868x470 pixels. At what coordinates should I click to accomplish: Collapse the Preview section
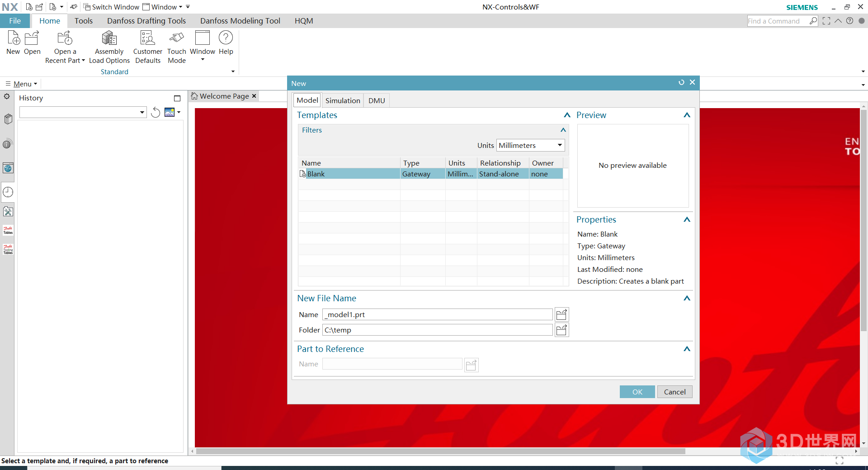click(687, 115)
